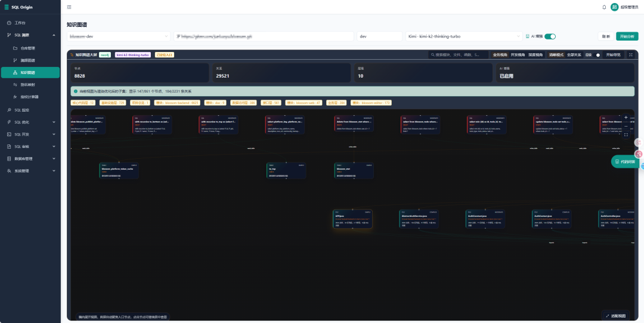Open the repository dropdown ending in -dev
The width and height of the screenshot is (644, 323).
tap(119, 36)
